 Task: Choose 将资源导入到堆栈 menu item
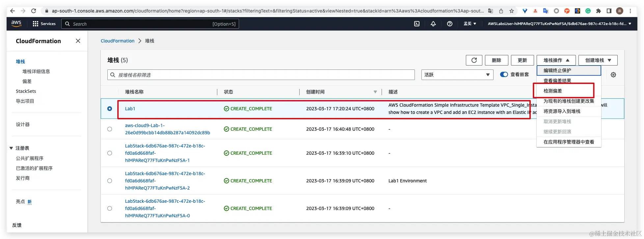(x=569, y=111)
